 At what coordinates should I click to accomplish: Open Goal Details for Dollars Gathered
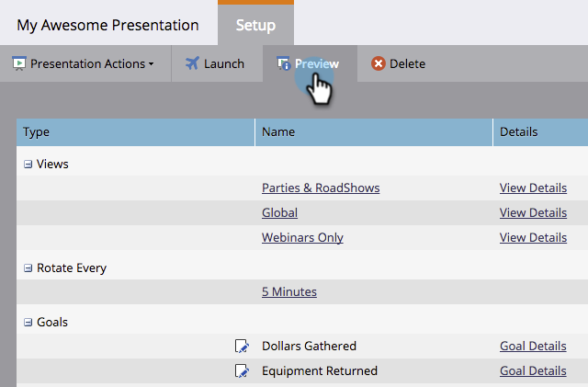tap(533, 346)
